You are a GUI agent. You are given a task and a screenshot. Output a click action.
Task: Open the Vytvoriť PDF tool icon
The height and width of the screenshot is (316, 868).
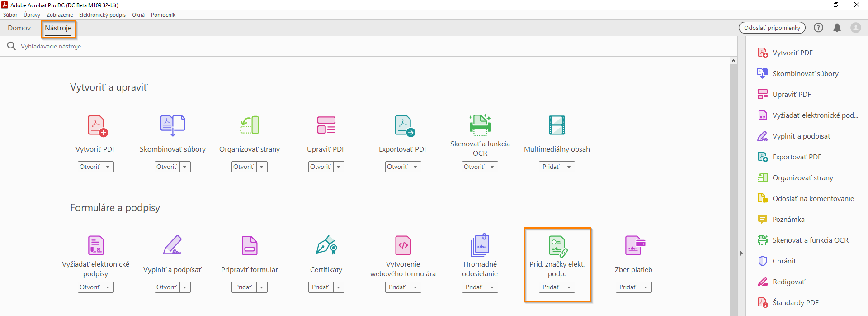[x=97, y=125]
